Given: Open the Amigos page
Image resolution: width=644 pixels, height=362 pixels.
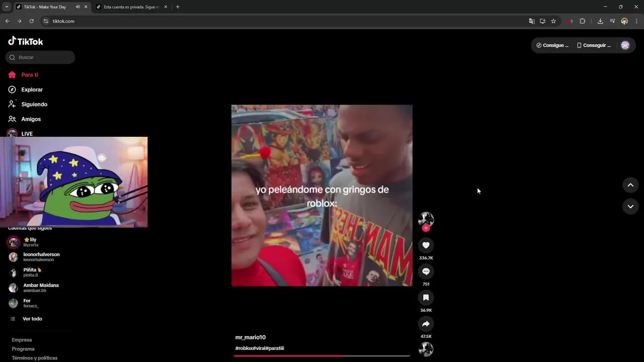Looking at the screenshot, I should tap(24, 119).
